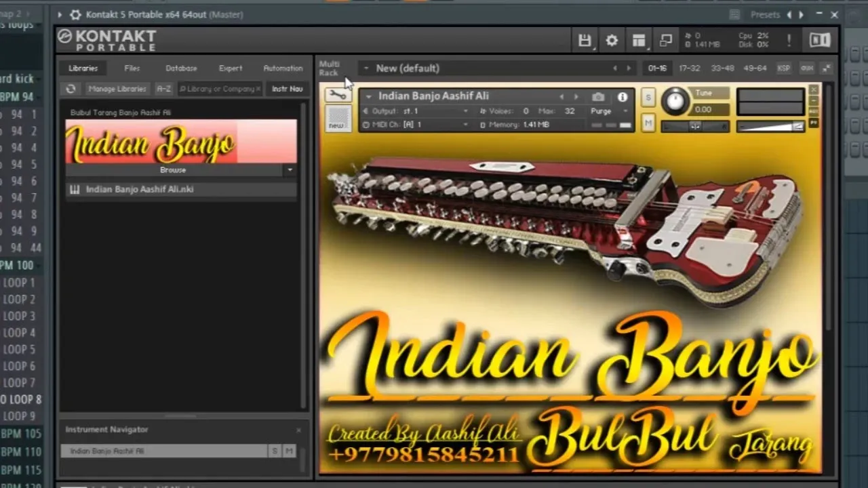
Task: Click the Max voices value 32
Action: 570,111
